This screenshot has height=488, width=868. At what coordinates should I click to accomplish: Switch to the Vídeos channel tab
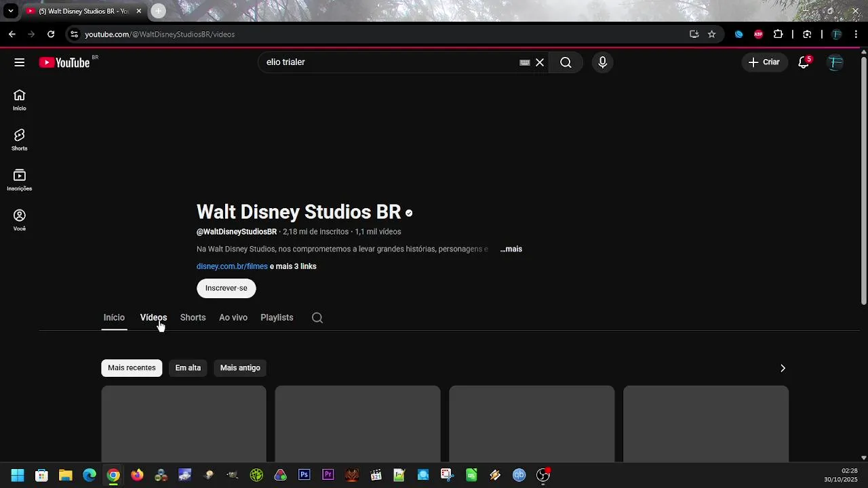point(153,318)
